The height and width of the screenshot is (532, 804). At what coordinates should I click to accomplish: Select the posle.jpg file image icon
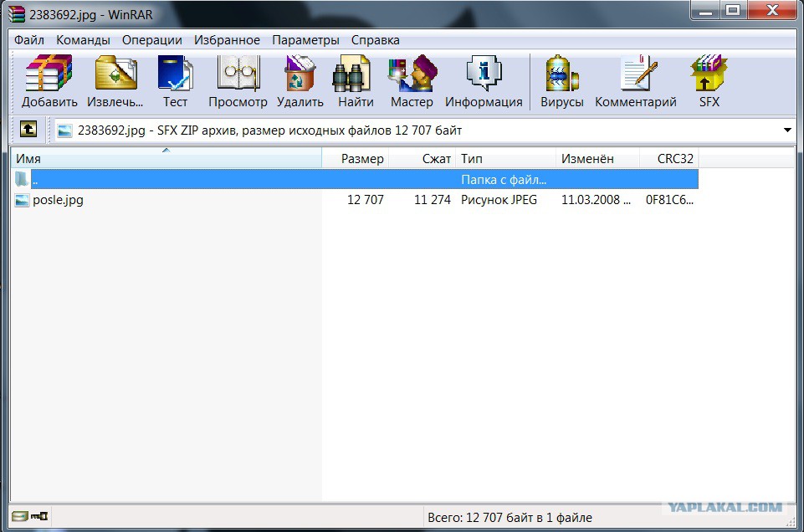tap(22, 200)
